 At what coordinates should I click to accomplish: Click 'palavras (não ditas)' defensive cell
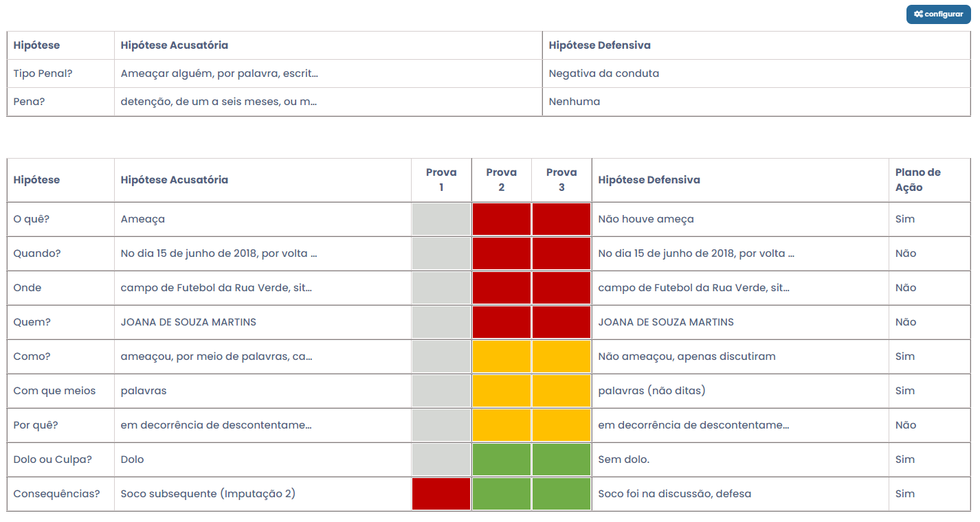[652, 391]
